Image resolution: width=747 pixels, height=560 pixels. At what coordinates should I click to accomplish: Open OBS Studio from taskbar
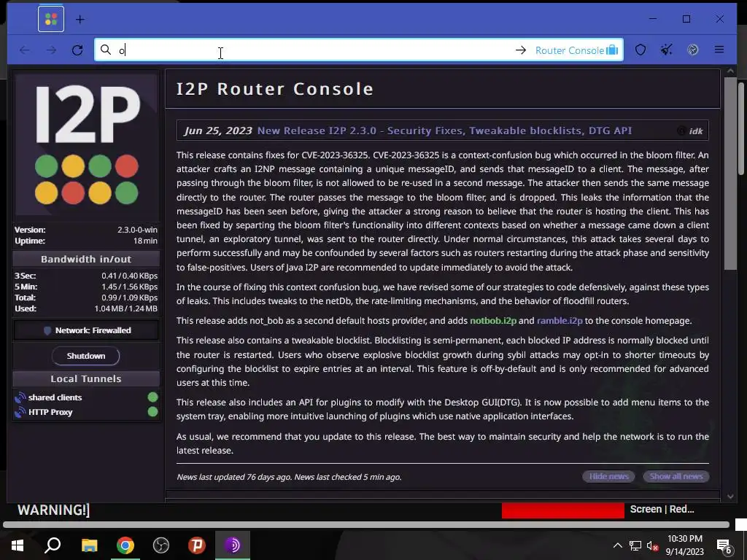point(161,545)
